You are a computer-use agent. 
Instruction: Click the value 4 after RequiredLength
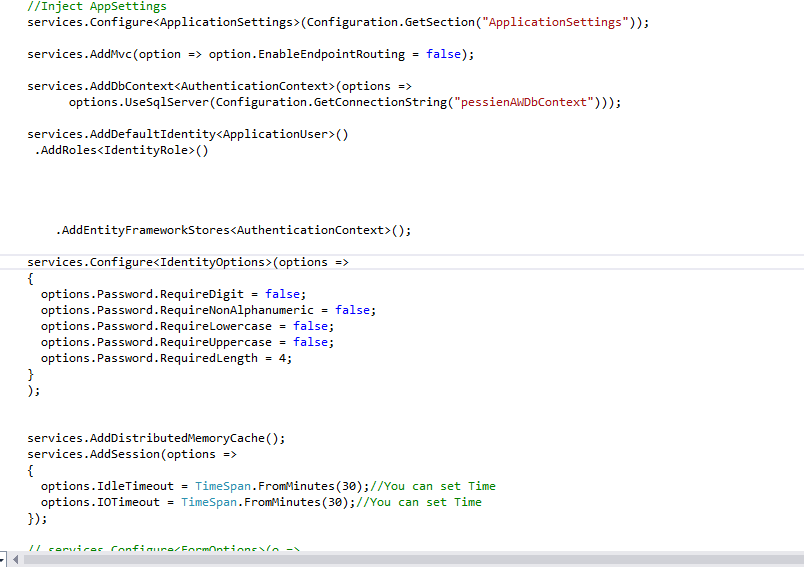click(x=285, y=358)
